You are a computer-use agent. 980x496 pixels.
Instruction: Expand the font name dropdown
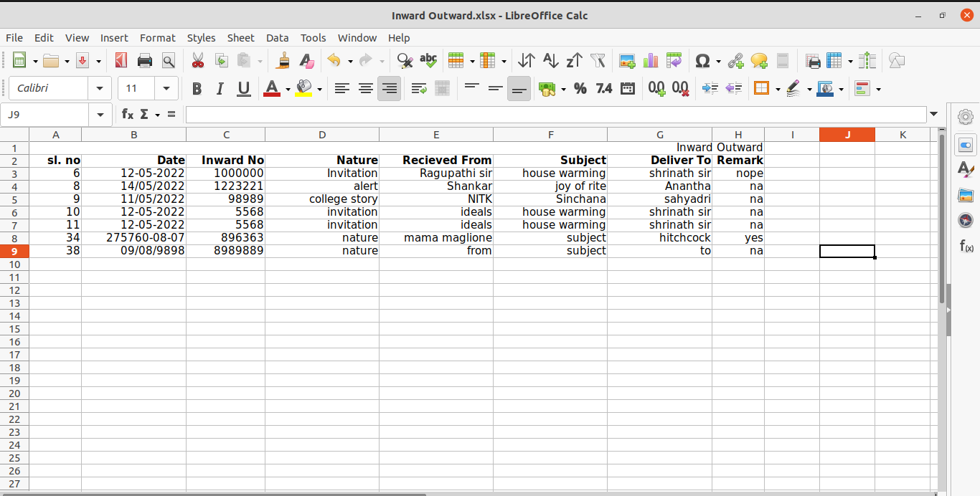tap(99, 89)
